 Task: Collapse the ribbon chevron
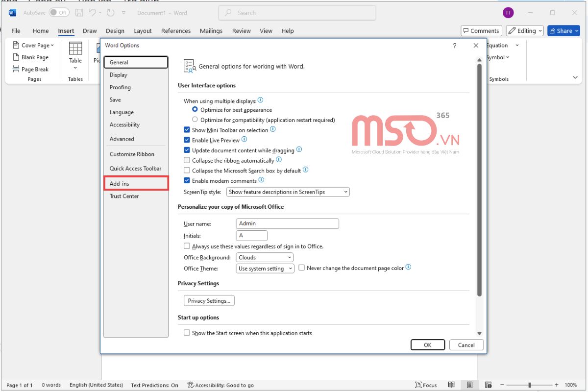[575, 77]
